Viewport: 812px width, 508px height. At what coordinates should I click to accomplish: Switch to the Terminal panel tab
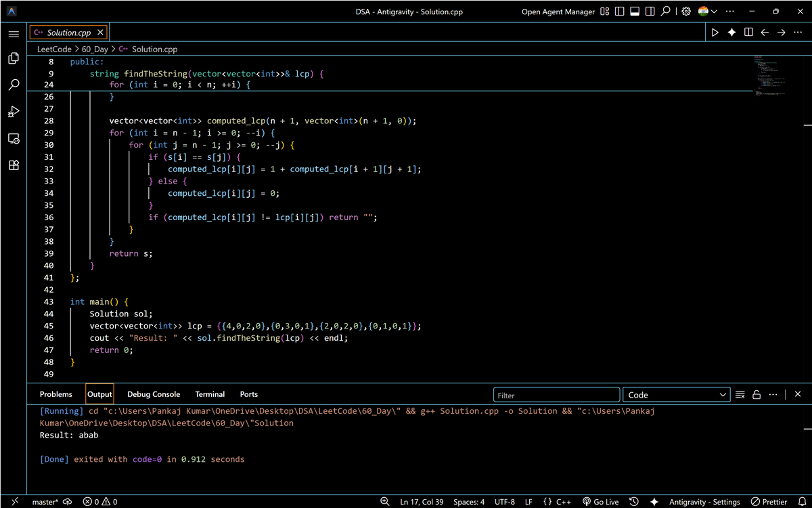coord(210,394)
